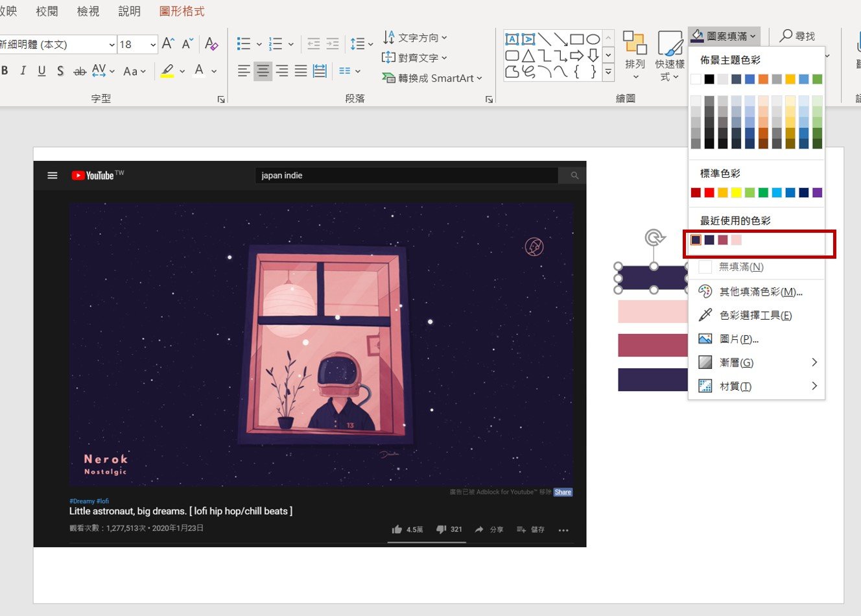861x616 pixels.
Task: Open the Shape Format ribbon tab
Action: [182, 11]
